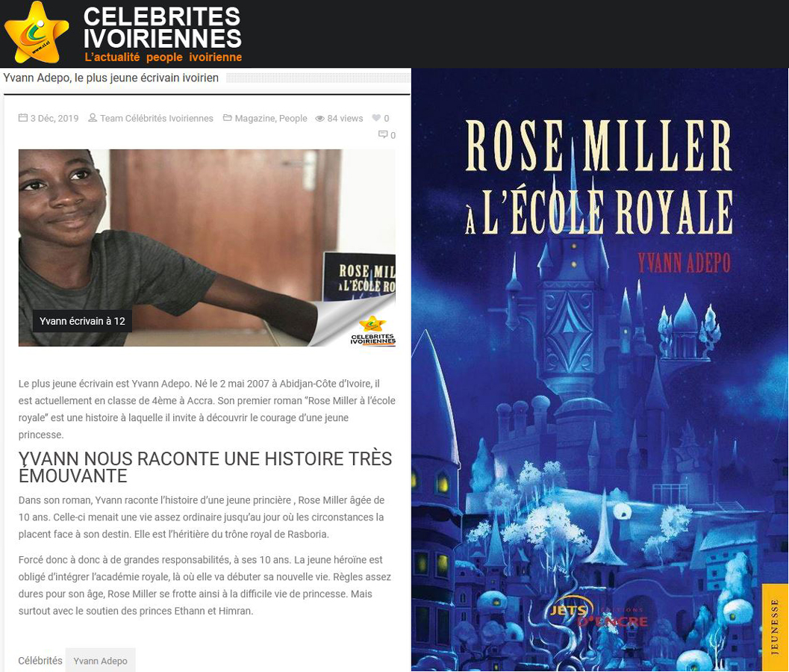Click the Yvann écrivain à 12 caption
This screenshot has width=789, height=672.
(x=83, y=321)
